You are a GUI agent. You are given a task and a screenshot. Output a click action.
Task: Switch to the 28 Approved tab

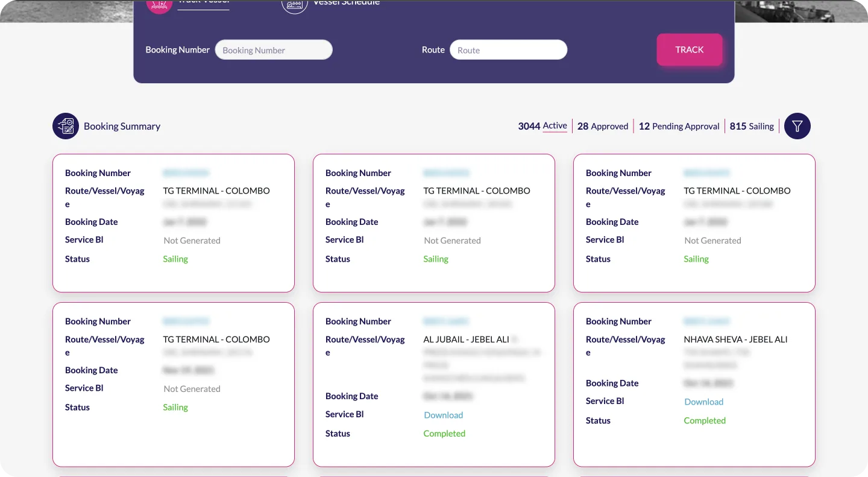coord(603,126)
